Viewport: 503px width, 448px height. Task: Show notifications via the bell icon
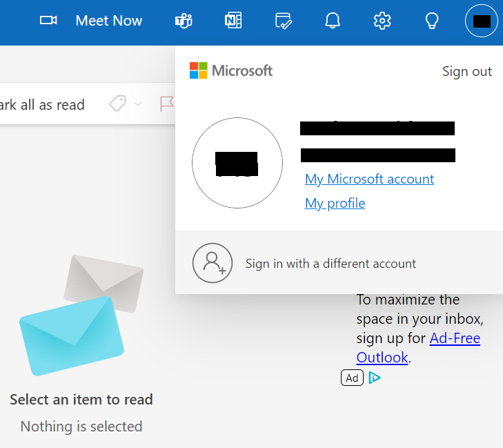click(333, 21)
